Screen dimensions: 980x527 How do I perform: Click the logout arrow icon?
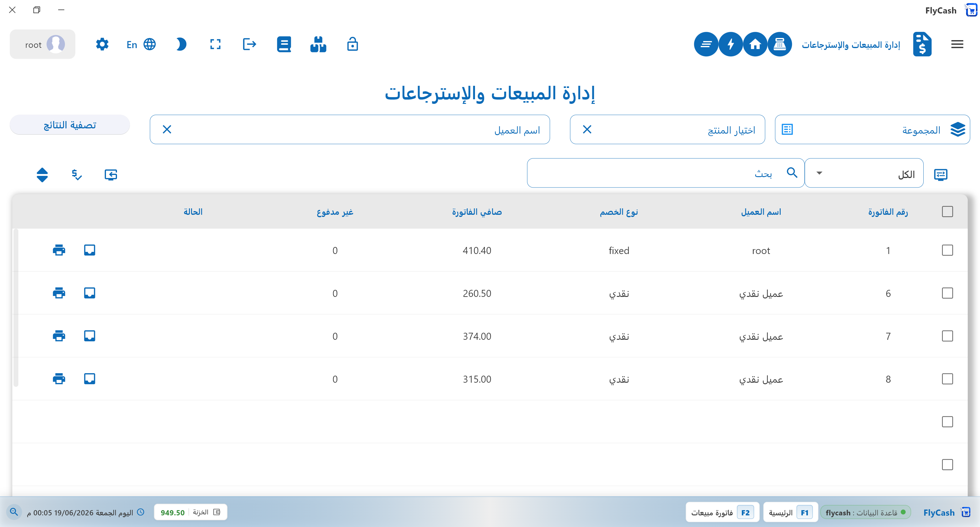(250, 44)
